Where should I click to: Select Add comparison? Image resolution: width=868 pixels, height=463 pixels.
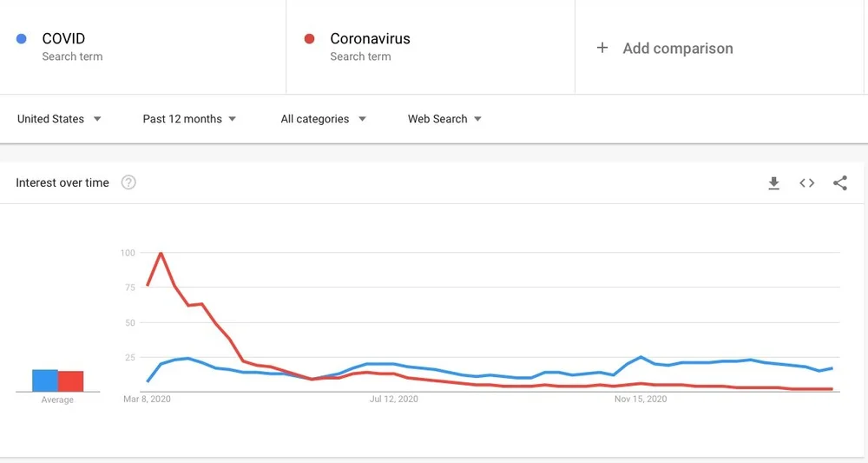tap(678, 48)
